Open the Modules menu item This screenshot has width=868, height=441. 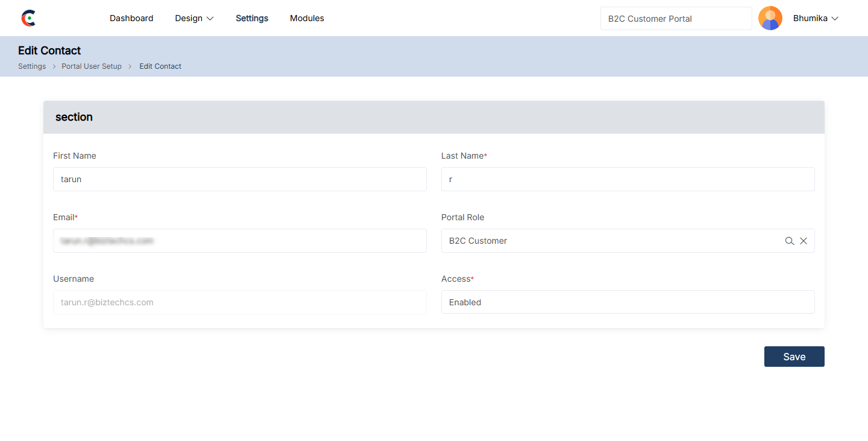307,18
